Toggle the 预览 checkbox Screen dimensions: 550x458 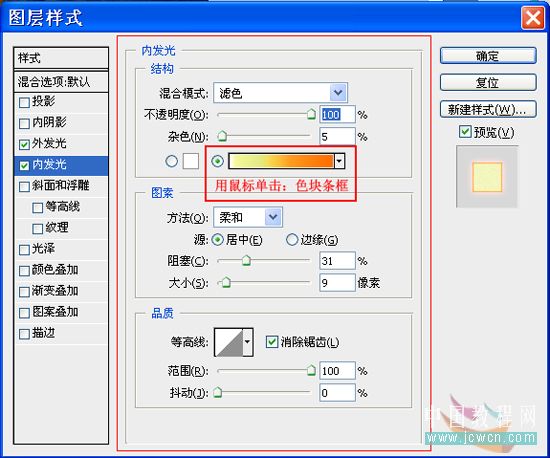pos(465,132)
